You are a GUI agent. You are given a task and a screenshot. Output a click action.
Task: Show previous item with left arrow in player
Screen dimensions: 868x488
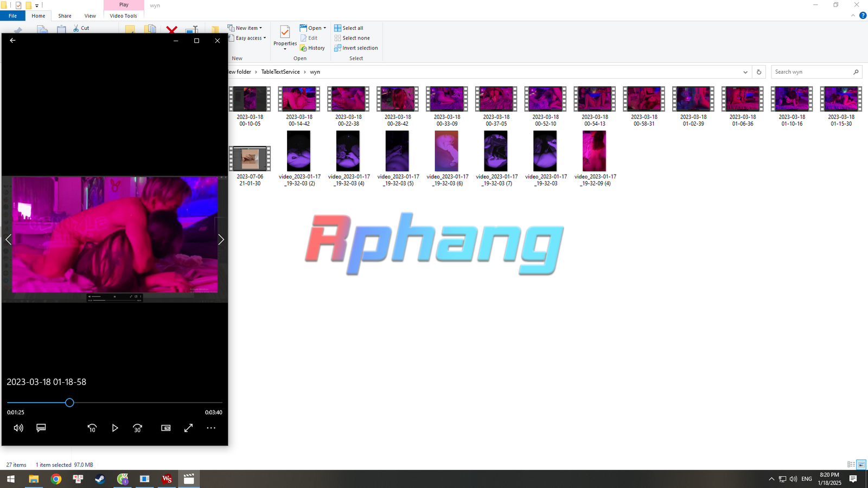[x=9, y=240]
